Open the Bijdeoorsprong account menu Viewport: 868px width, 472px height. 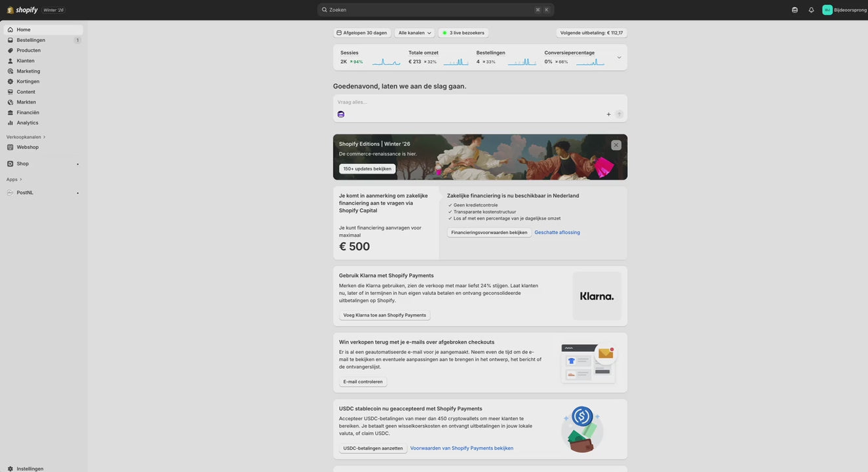pyautogui.click(x=844, y=10)
